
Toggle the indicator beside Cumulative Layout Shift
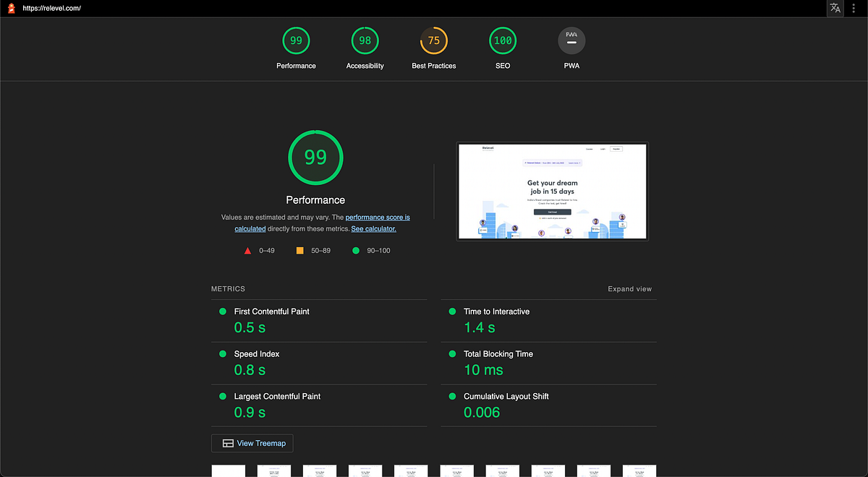(x=451, y=397)
